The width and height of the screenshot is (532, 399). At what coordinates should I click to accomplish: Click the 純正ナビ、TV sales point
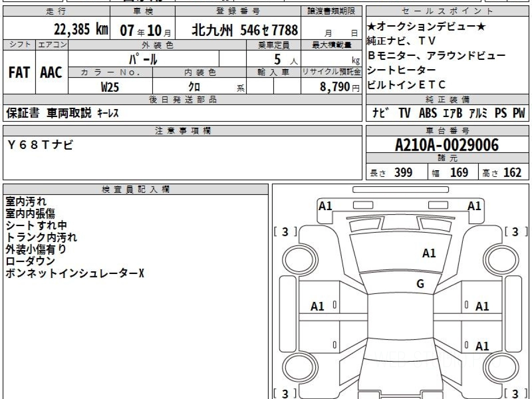tap(402, 41)
